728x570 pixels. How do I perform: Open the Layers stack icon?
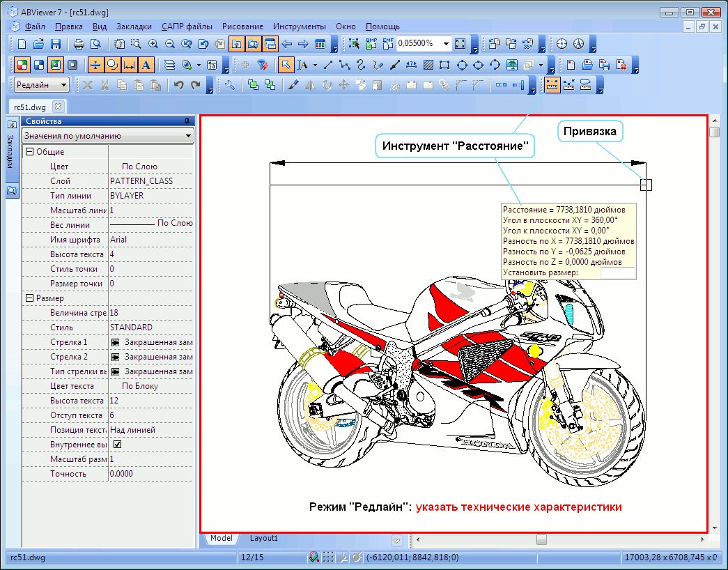click(170, 65)
